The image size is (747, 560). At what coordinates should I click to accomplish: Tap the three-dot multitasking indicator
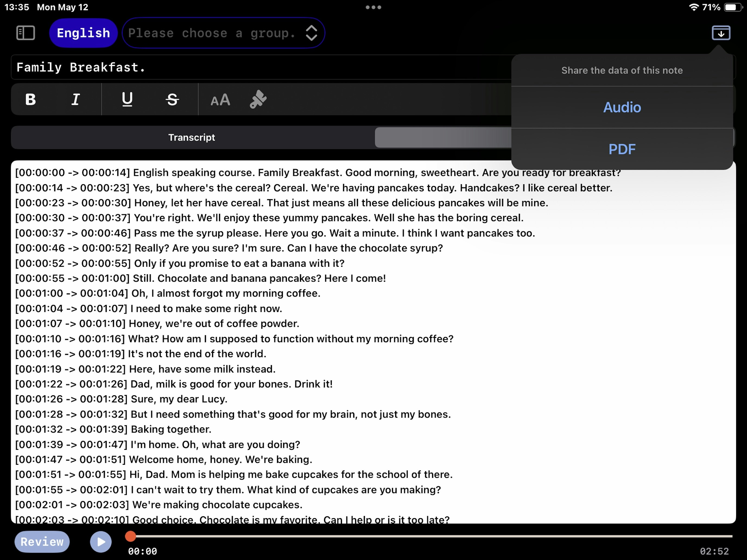click(373, 7)
